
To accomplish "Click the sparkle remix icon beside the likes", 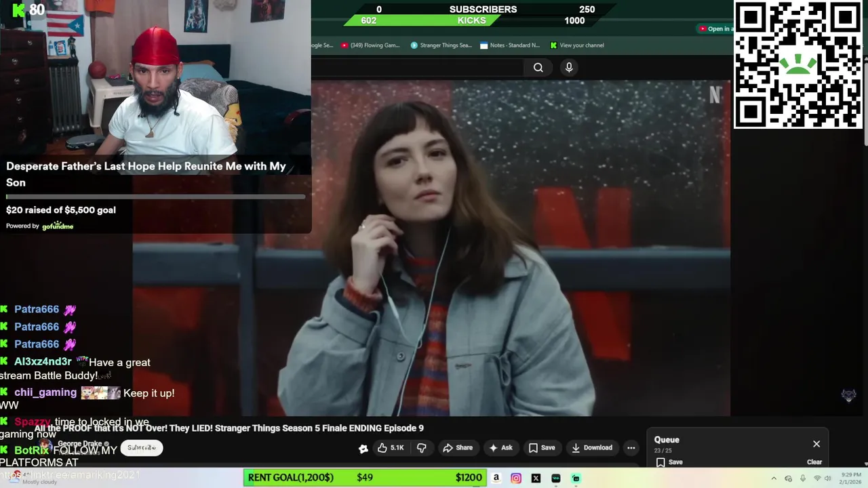I will coord(363,448).
